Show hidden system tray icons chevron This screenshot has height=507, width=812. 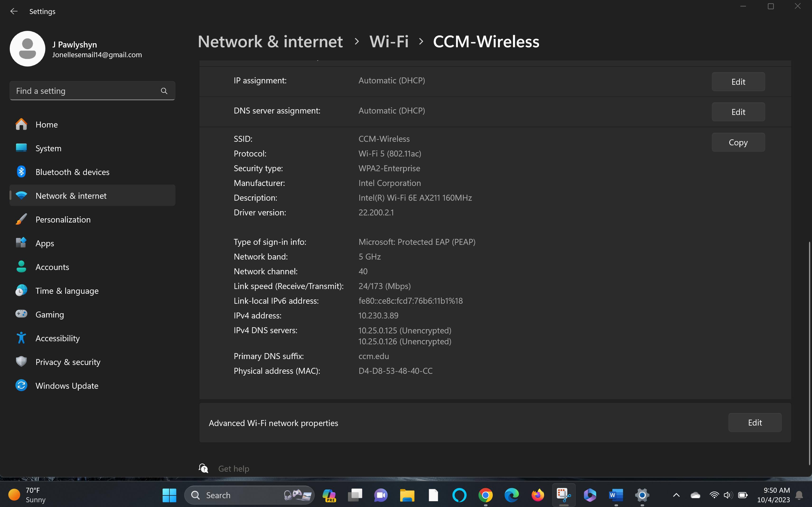click(676, 495)
